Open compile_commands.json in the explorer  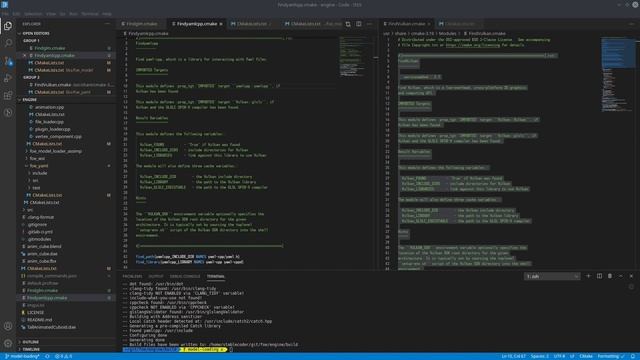point(52,276)
